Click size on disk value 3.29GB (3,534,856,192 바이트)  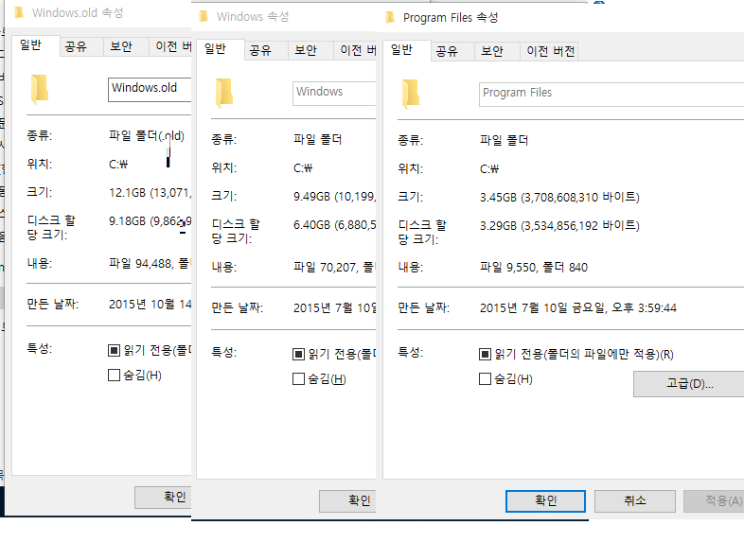coord(559,226)
